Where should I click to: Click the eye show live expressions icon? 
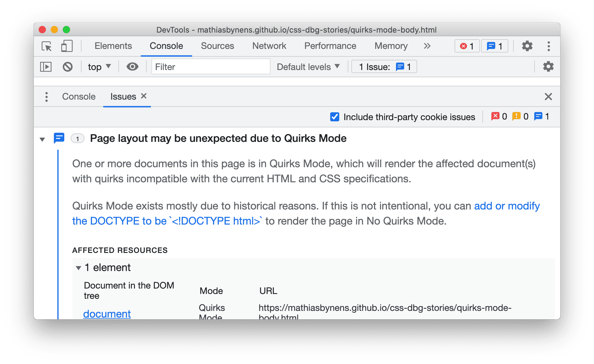coord(133,67)
